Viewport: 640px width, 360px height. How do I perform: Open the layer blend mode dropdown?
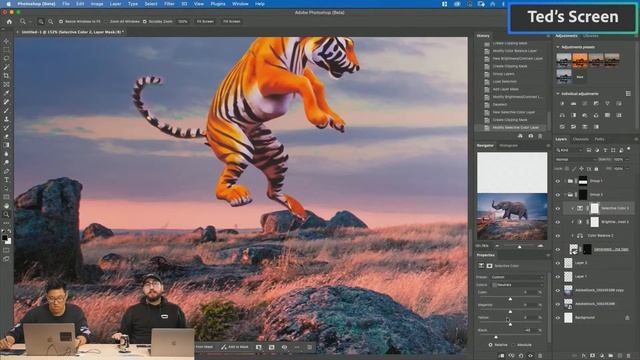coord(575,160)
